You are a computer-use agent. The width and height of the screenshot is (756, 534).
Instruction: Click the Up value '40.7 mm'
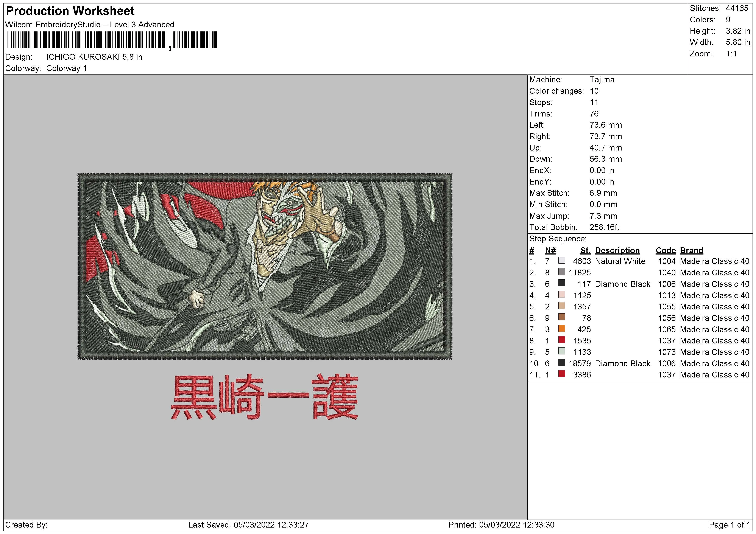tap(606, 148)
